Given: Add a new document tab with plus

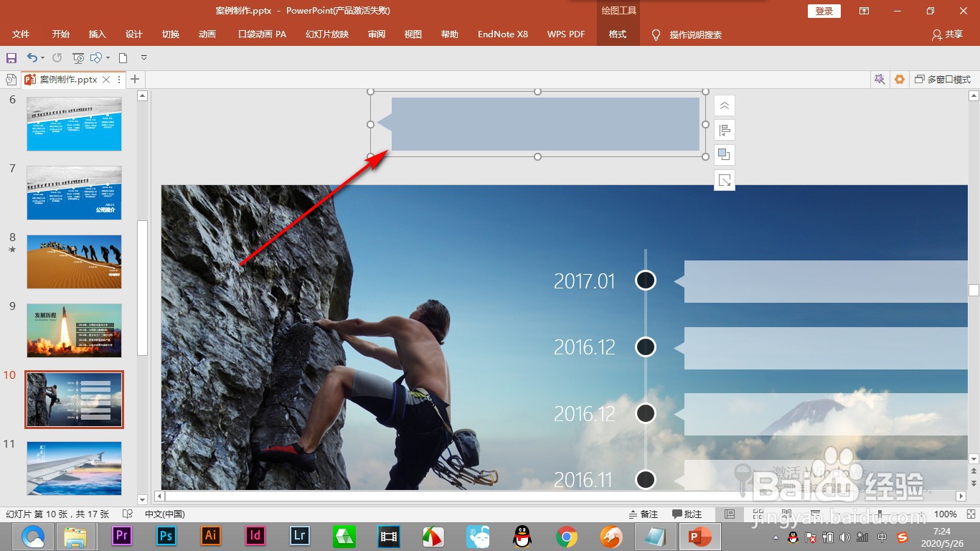Looking at the screenshot, I should pyautogui.click(x=135, y=79).
